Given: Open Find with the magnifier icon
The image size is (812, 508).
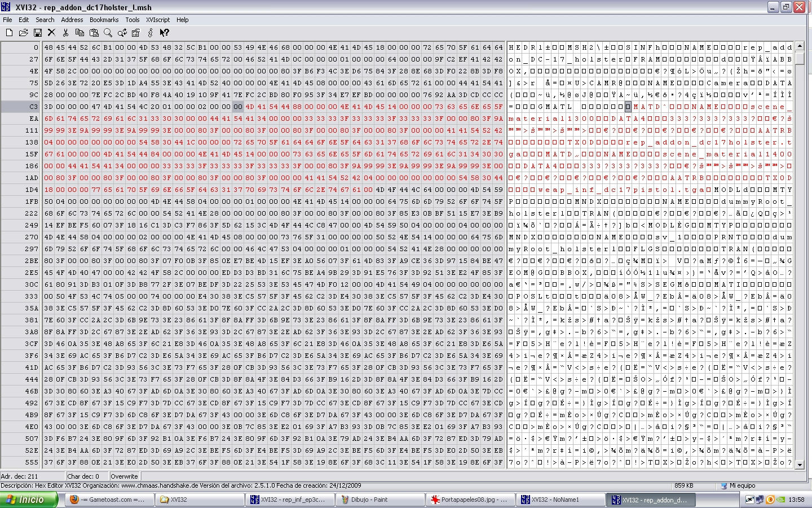Looking at the screenshot, I should [x=108, y=33].
